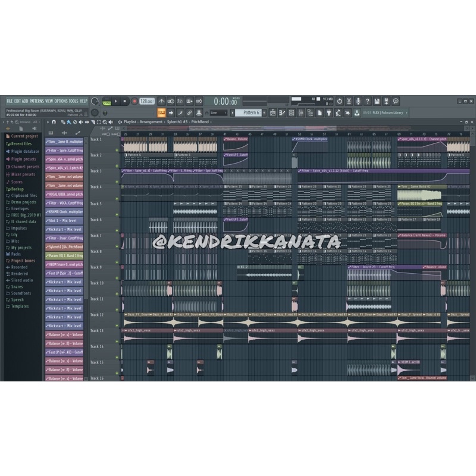The height and width of the screenshot is (476, 476).
Task: Click the Playback speaker tool in playlist toolbar
Action: (x=111, y=122)
